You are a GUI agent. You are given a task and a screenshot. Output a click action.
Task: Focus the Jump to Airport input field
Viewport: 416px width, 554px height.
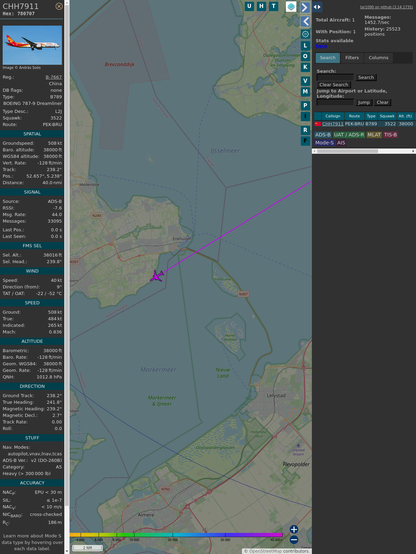(x=335, y=102)
